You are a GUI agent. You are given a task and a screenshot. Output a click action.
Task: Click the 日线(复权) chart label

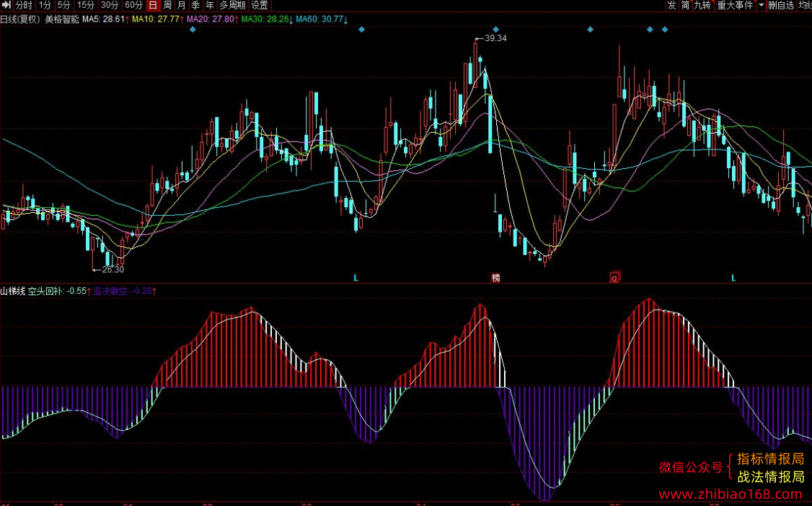(21, 19)
